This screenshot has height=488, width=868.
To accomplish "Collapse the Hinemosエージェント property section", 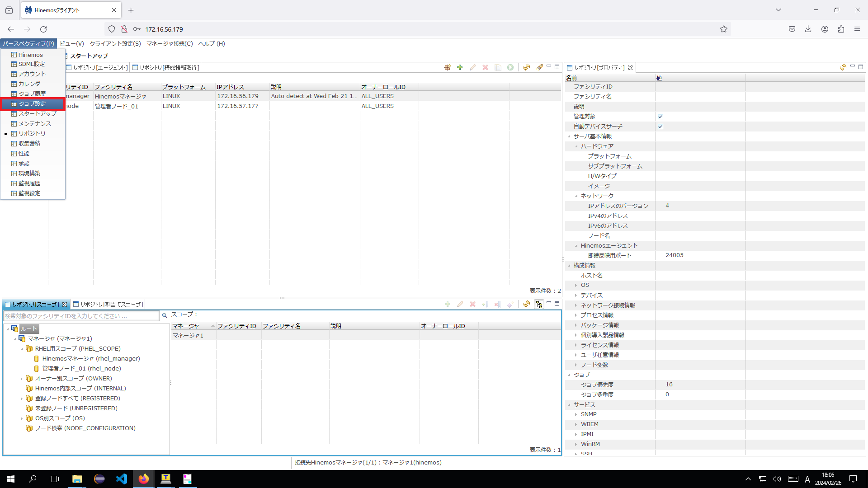I will [576, 246].
